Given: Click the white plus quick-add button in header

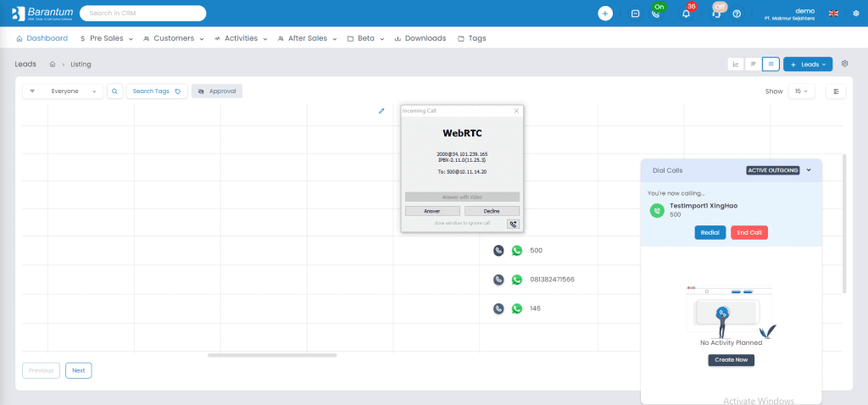Looking at the screenshot, I should tap(605, 14).
